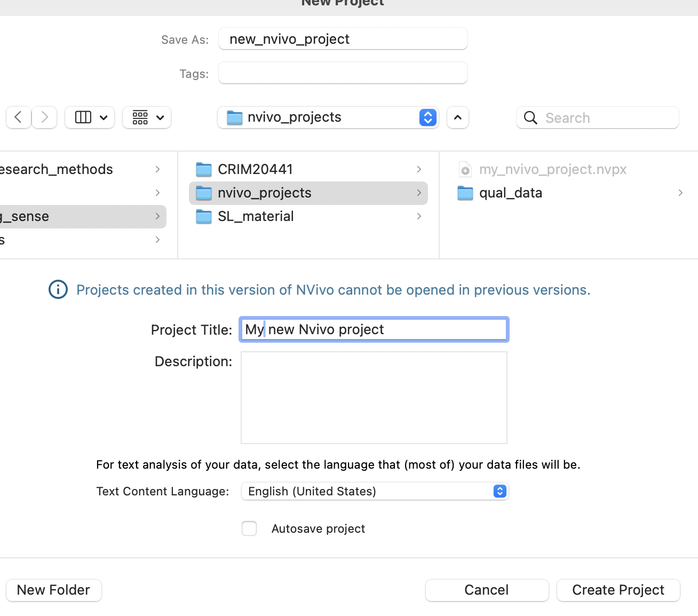698x616 pixels.
Task: Enable the Autosave project checkbox
Action: point(249,528)
